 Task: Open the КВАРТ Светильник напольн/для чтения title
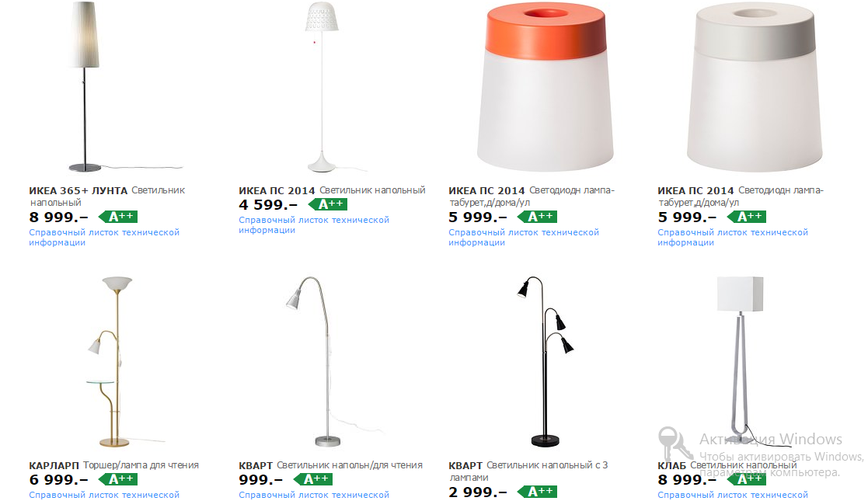[330, 465]
